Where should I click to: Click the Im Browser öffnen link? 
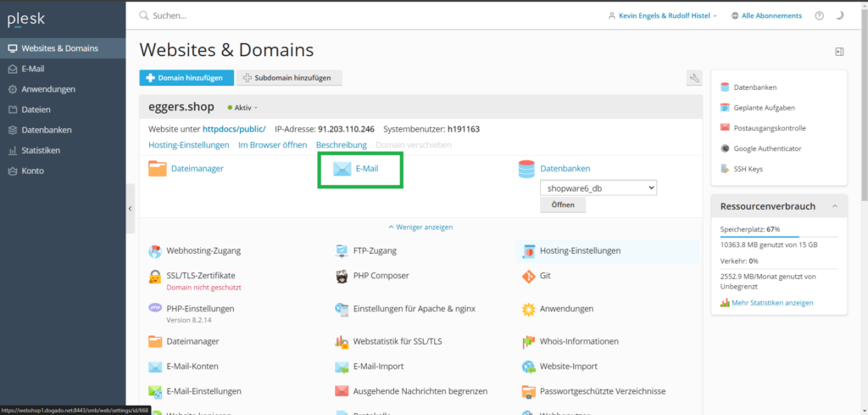[272, 145]
